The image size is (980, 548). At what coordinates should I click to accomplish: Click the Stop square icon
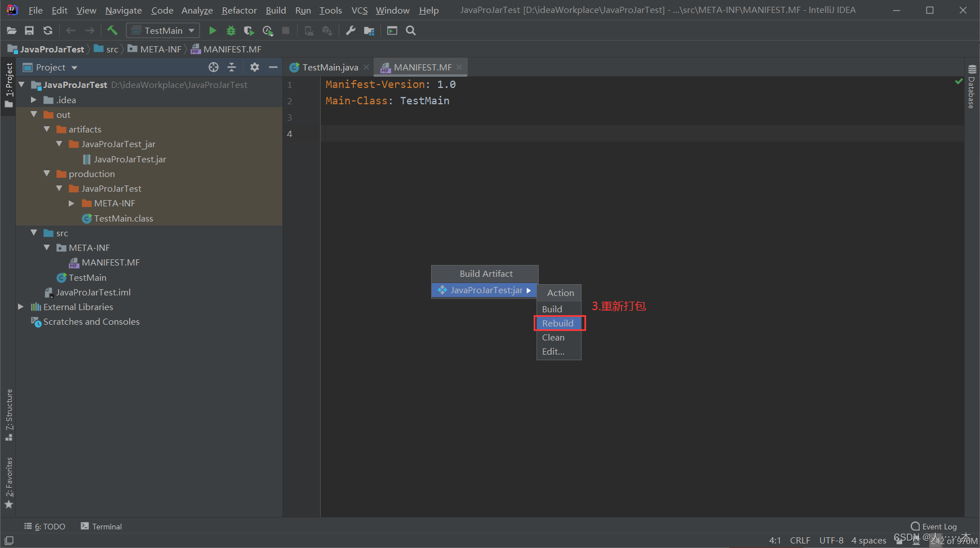pyautogui.click(x=286, y=30)
